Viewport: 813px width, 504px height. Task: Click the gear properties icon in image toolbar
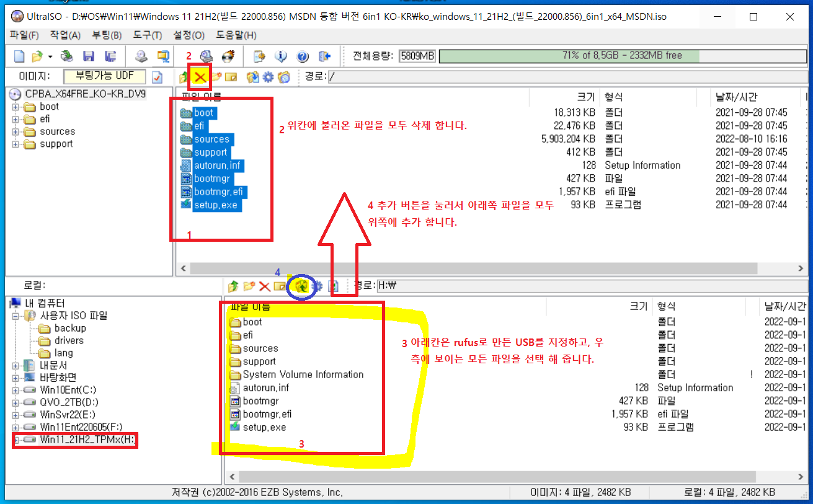(268, 77)
